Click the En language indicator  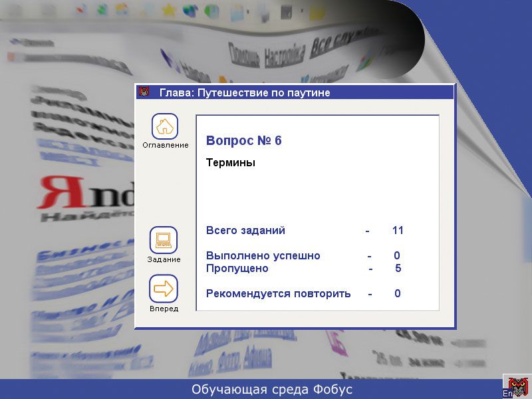[507, 394]
